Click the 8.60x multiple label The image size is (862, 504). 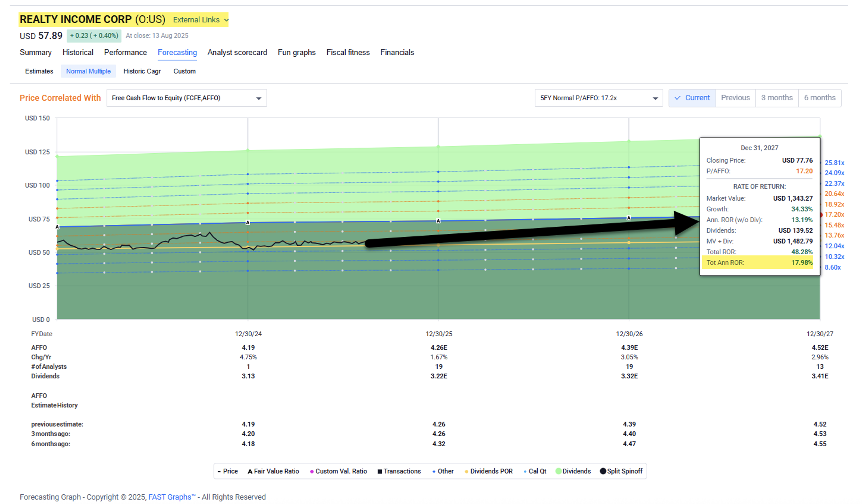tap(832, 267)
